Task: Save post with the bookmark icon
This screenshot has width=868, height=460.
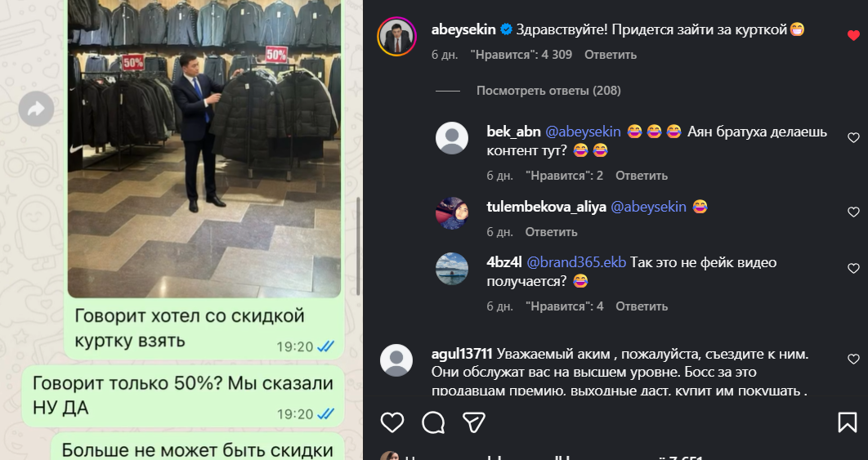Action: [847, 422]
